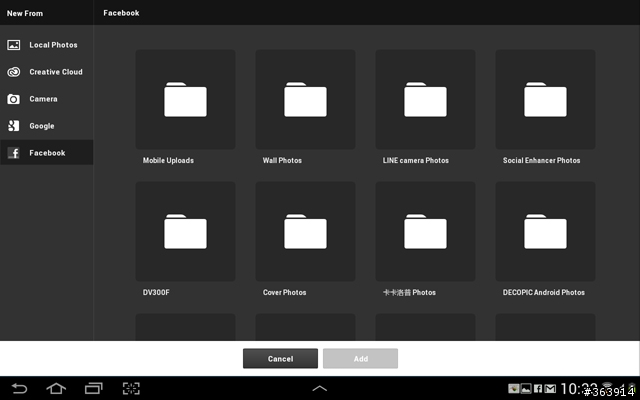This screenshot has height=400, width=640.
Task: Click the LINE camera Photos caption text
Action: pos(416,160)
